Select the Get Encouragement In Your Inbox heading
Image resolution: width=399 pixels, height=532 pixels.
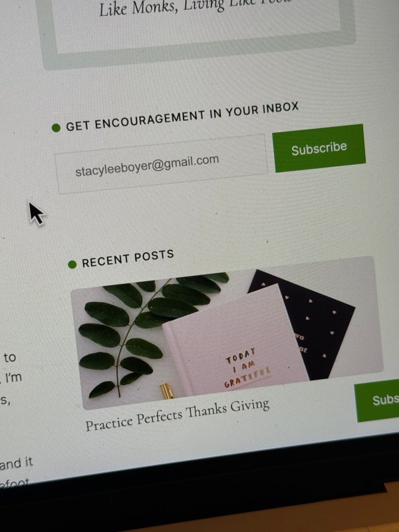(182, 117)
